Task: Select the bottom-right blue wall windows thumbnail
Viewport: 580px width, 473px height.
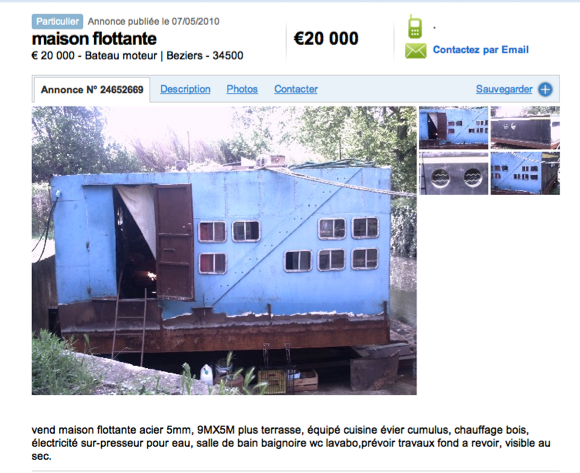Action: pyautogui.click(x=525, y=173)
